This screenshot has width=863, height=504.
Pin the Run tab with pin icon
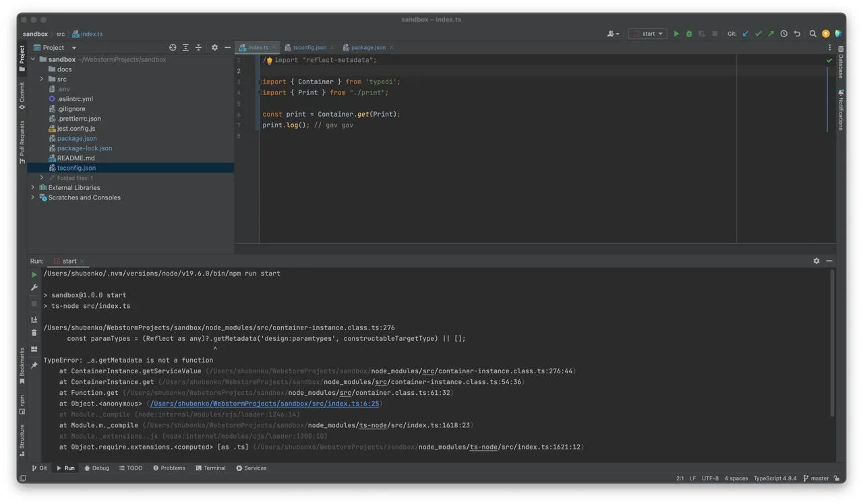pos(34,365)
